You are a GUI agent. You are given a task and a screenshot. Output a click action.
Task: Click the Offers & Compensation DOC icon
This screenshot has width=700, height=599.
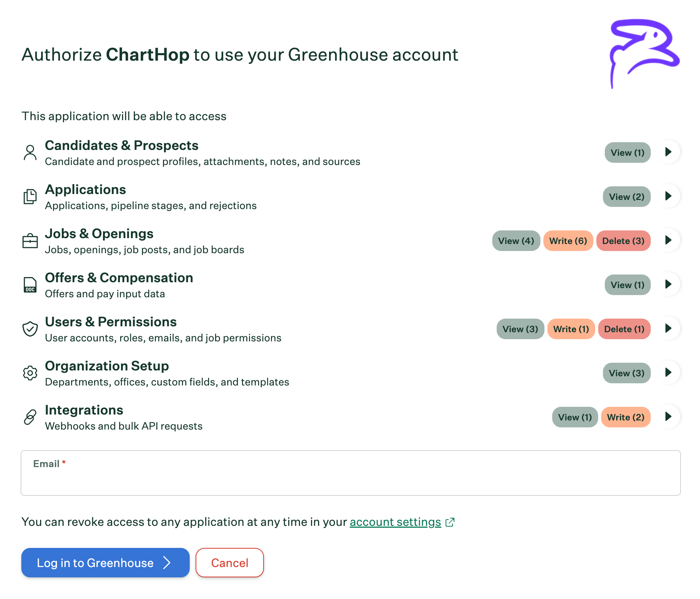(30, 285)
